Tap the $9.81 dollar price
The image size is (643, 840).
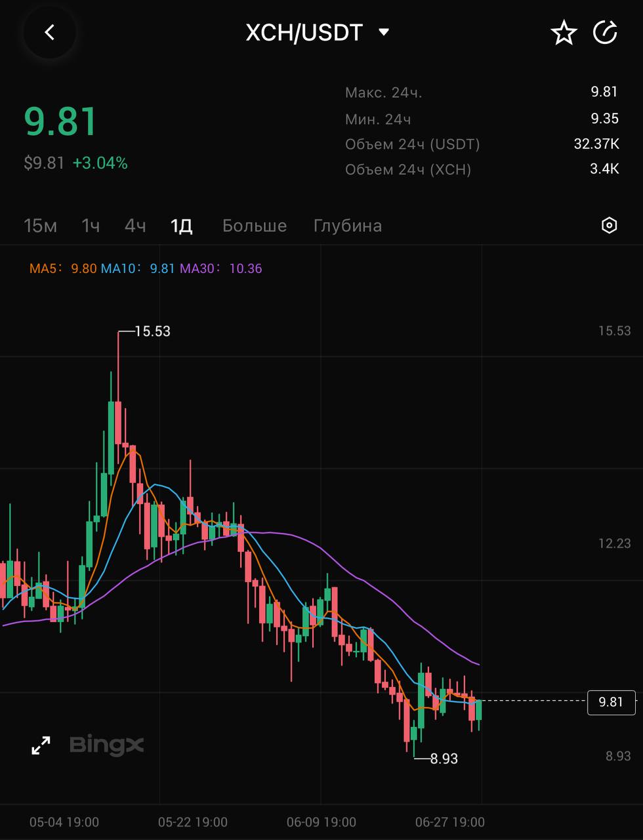44,163
